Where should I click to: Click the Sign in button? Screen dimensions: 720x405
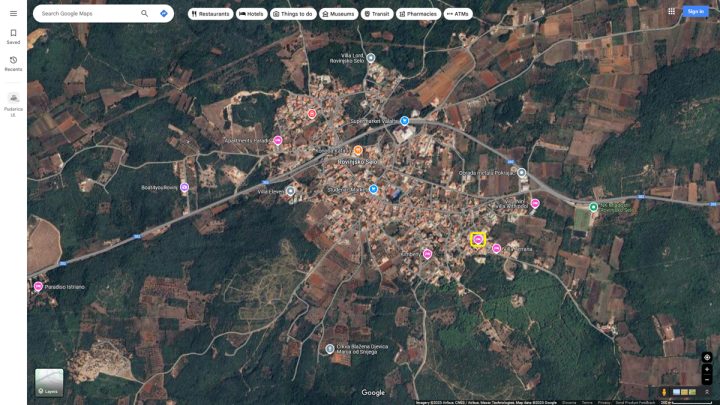pyautogui.click(x=695, y=11)
